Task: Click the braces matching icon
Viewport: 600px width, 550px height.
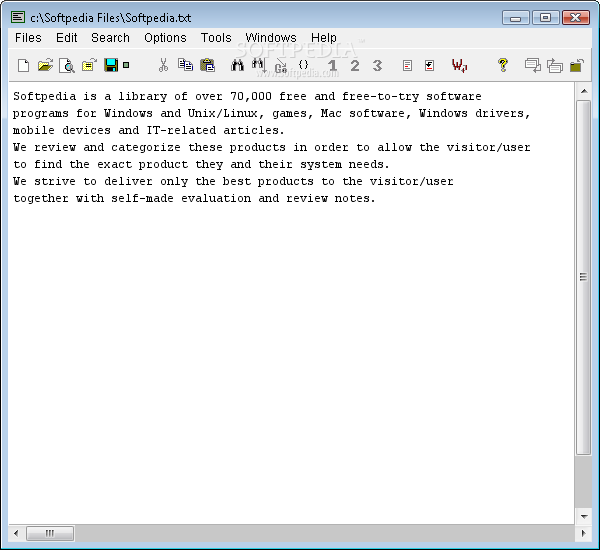Action: (303, 65)
